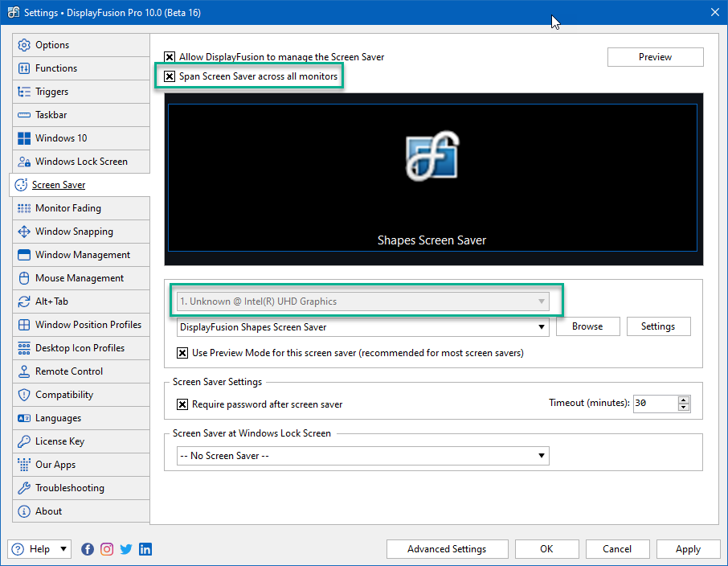Disable Require password after screen saver

coord(182,404)
